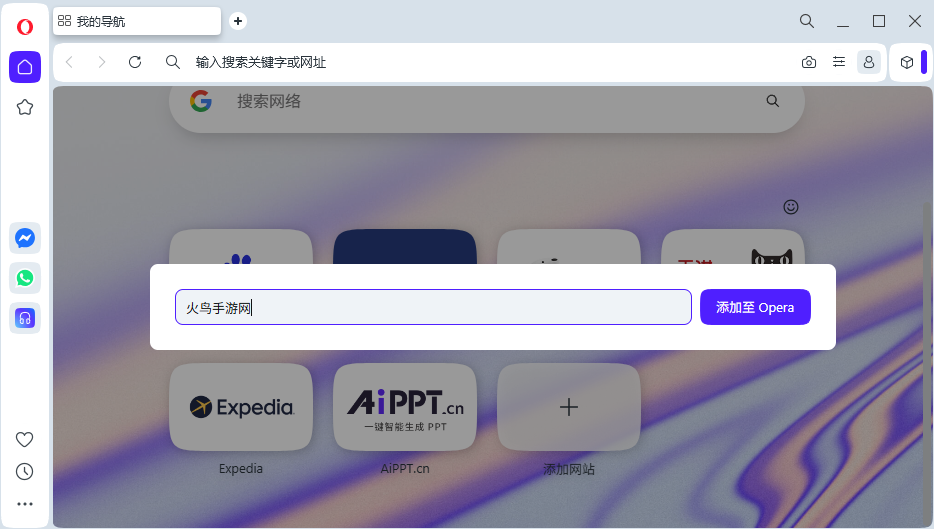Go to the Speed Dial home icon
934x529 pixels.
(x=25, y=67)
